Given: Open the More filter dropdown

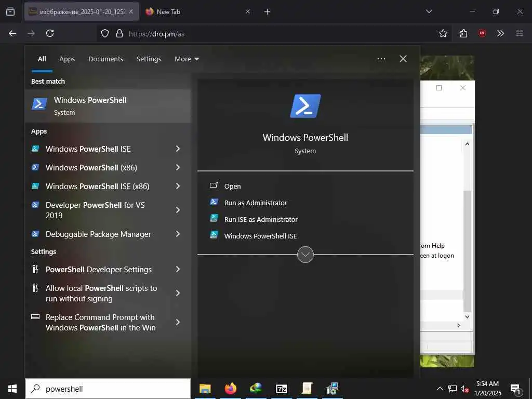Looking at the screenshot, I should (x=187, y=59).
